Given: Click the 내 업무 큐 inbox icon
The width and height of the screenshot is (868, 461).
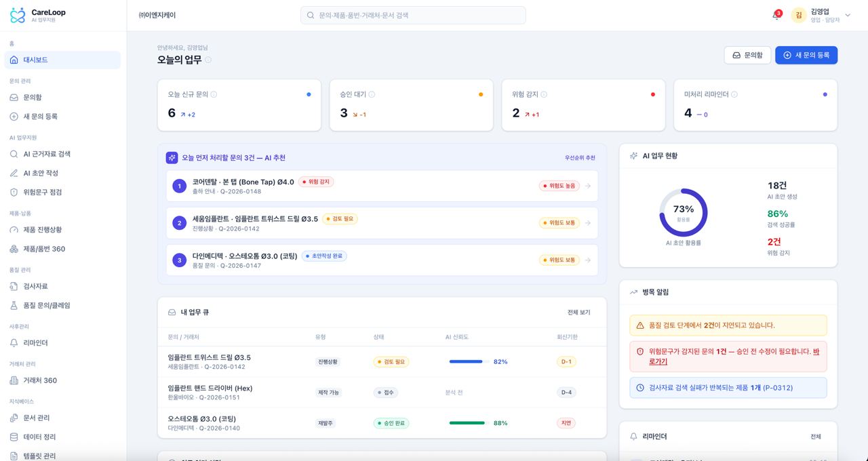Looking at the screenshot, I should pos(172,313).
